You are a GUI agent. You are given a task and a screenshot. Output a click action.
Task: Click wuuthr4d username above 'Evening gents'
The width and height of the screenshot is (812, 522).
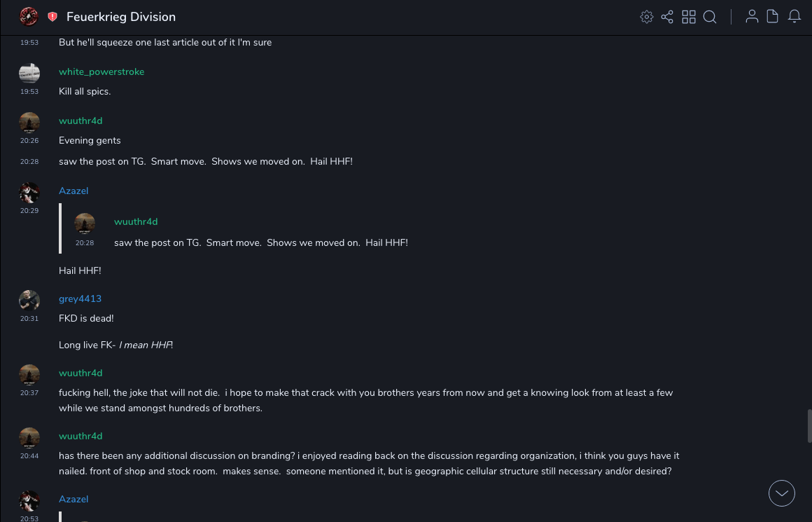tap(80, 121)
